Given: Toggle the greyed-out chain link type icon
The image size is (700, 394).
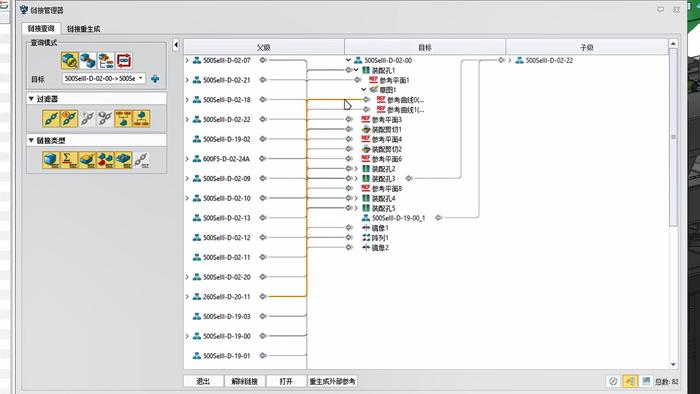Looking at the screenshot, I should [141, 160].
